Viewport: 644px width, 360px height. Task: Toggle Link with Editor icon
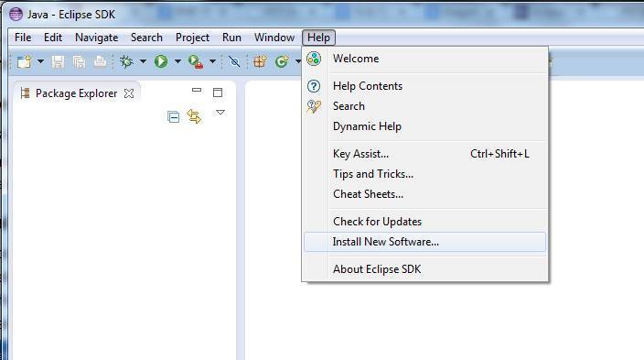tap(194, 116)
